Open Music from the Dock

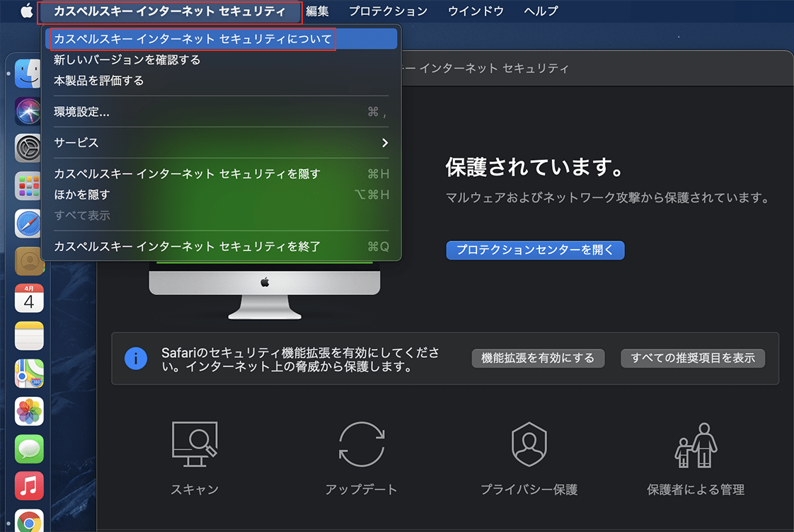(29, 486)
